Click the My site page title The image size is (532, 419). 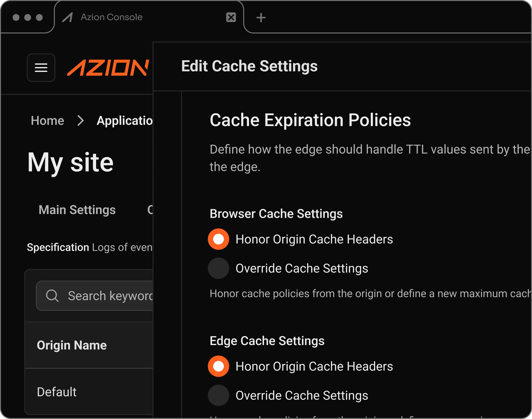(70, 162)
